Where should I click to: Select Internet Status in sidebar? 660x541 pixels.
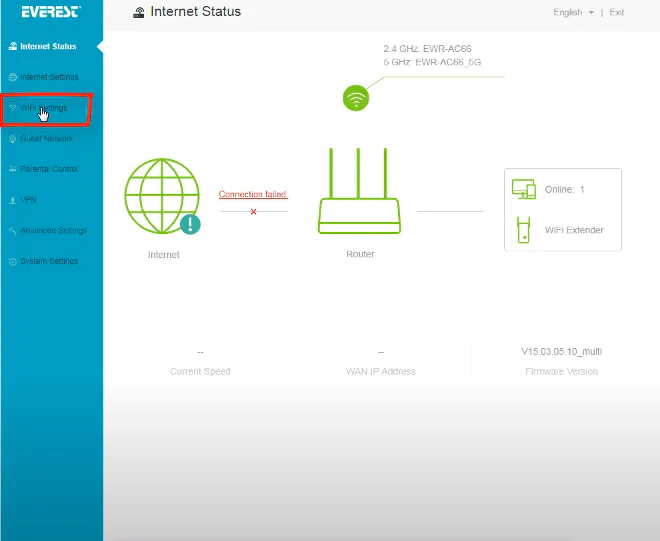pos(48,46)
